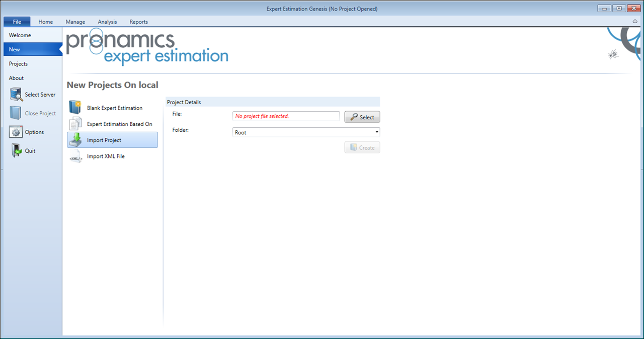Click the Expert Estimation Based On icon
Image resolution: width=644 pixels, height=339 pixels.
coord(75,124)
